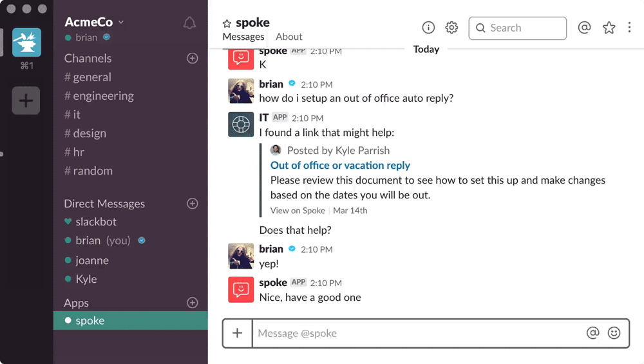644x364 pixels.
Task: Open the more options vertical dots menu
Action: coord(629,28)
